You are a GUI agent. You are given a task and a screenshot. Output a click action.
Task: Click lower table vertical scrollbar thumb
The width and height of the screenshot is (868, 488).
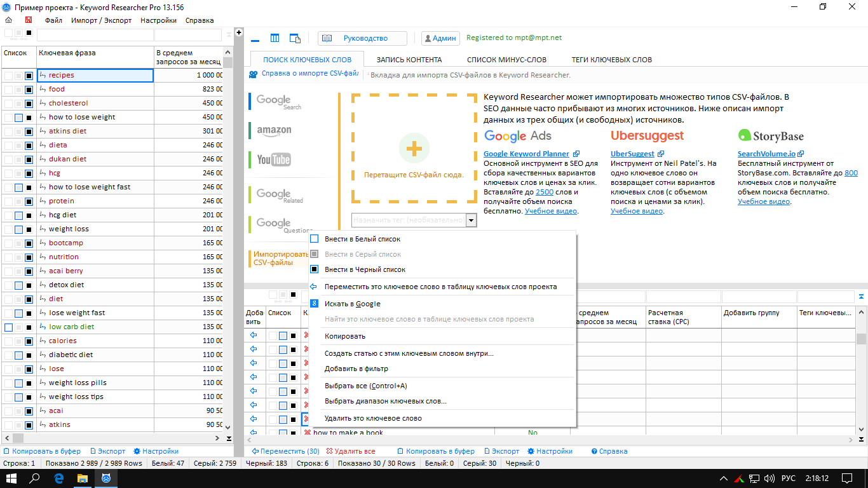pyautogui.click(x=862, y=339)
